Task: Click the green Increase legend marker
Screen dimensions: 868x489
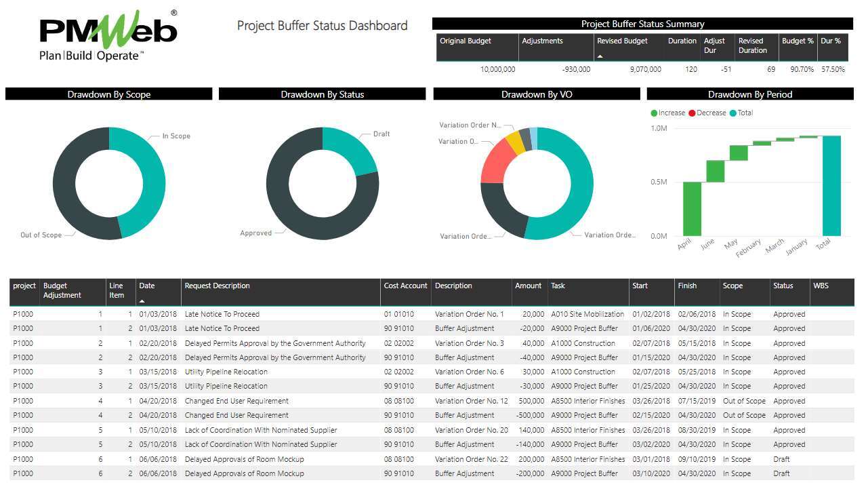Action: (x=654, y=113)
